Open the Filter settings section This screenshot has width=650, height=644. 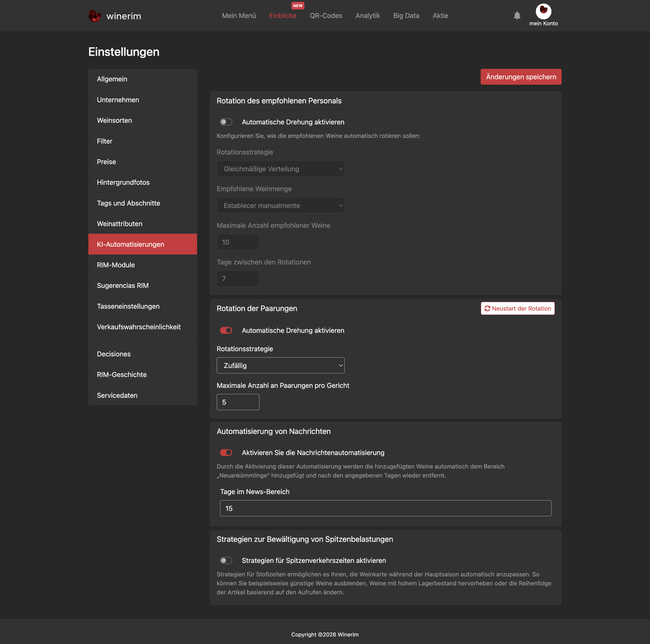143,141
